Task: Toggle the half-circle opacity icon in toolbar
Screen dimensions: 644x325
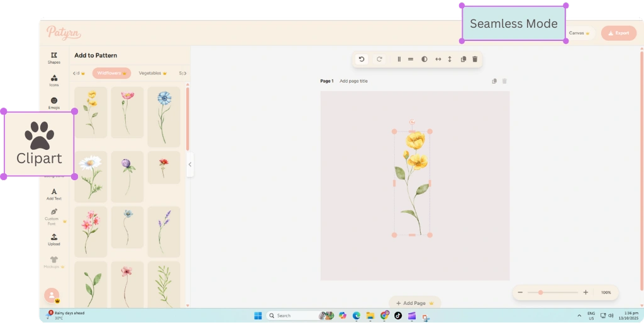Action: tap(424, 59)
